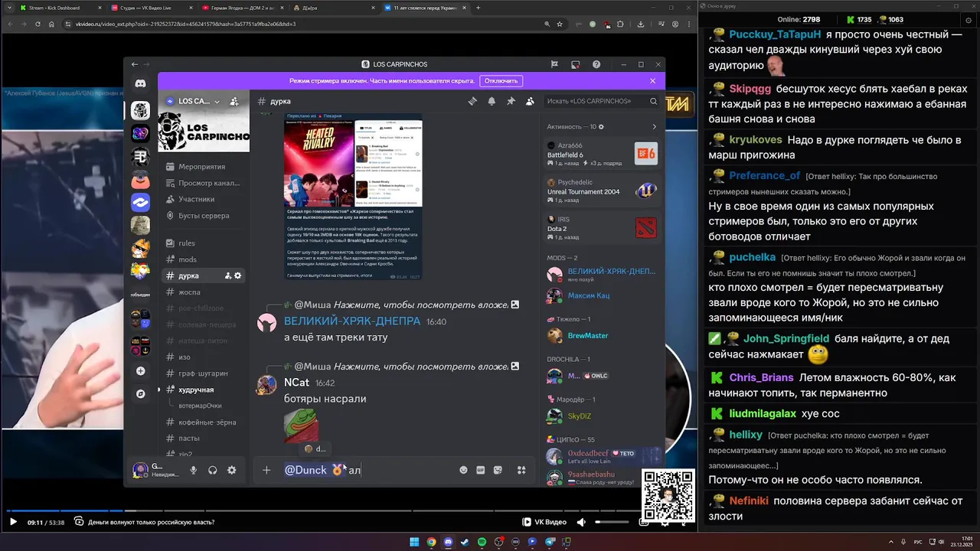980x551 pixels.
Task: Open Steam from the Windows taskbar
Action: pos(465,542)
